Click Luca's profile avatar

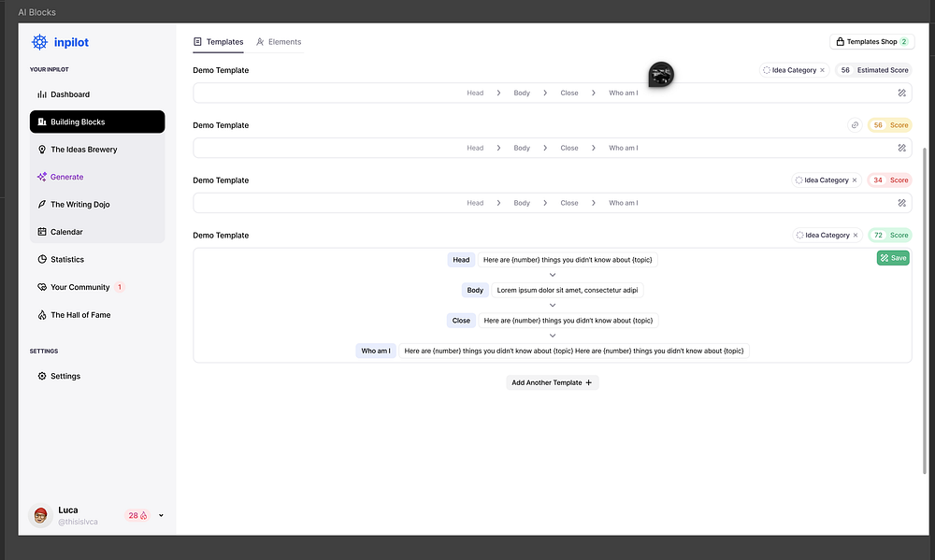click(40, 515)
